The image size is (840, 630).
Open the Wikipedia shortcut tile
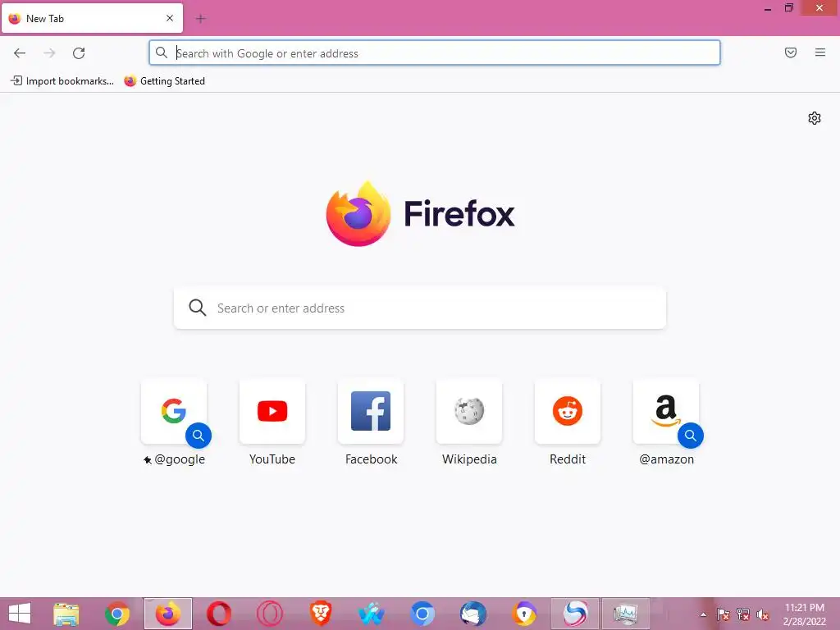(469, 412)
